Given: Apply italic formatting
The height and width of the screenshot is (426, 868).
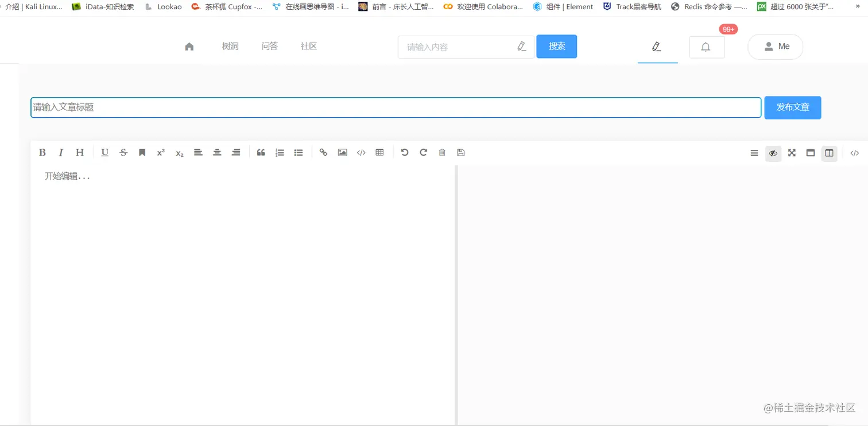Looking at the screenshot, I should (61, 153).
